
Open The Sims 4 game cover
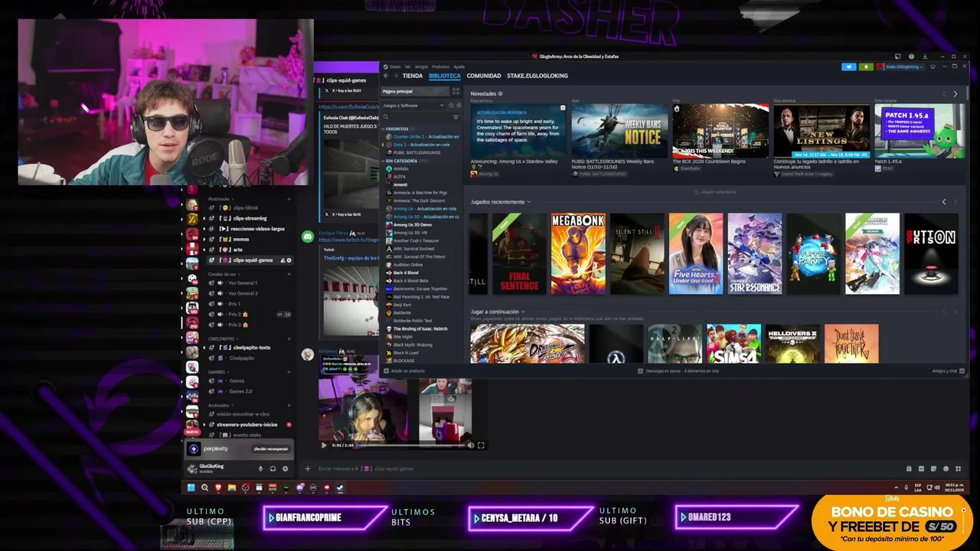(x=733, y=344)
